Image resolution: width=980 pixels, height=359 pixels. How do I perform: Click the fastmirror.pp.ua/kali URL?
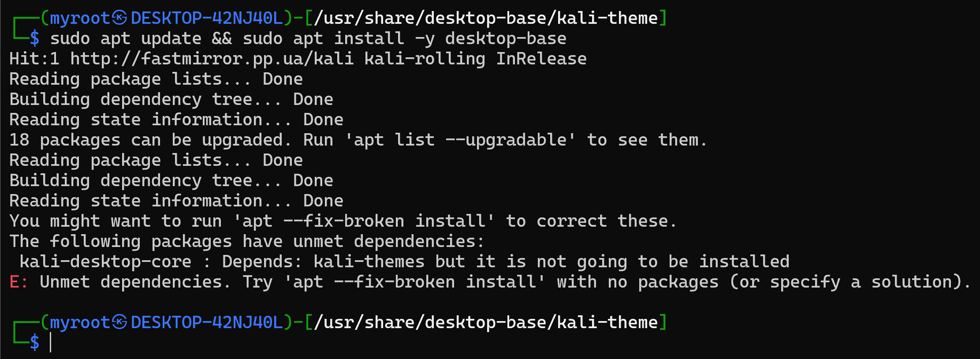pos(212,59)
